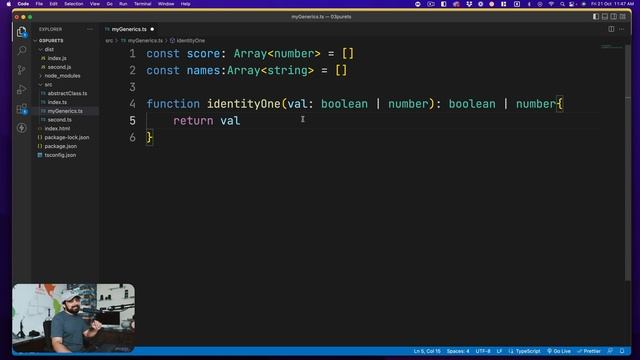Click Go Live in status bar
This screenshot has width=640, height=360.
(x=559, y=351)
